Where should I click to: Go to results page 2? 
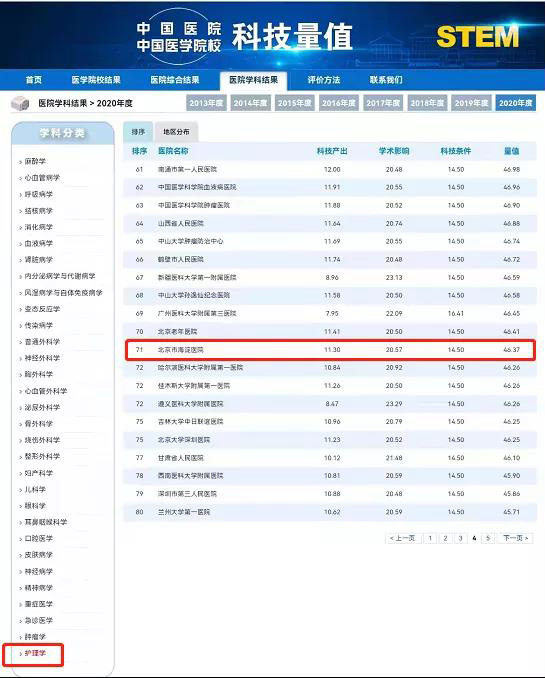pyautogui.click(x=445, y=538)
